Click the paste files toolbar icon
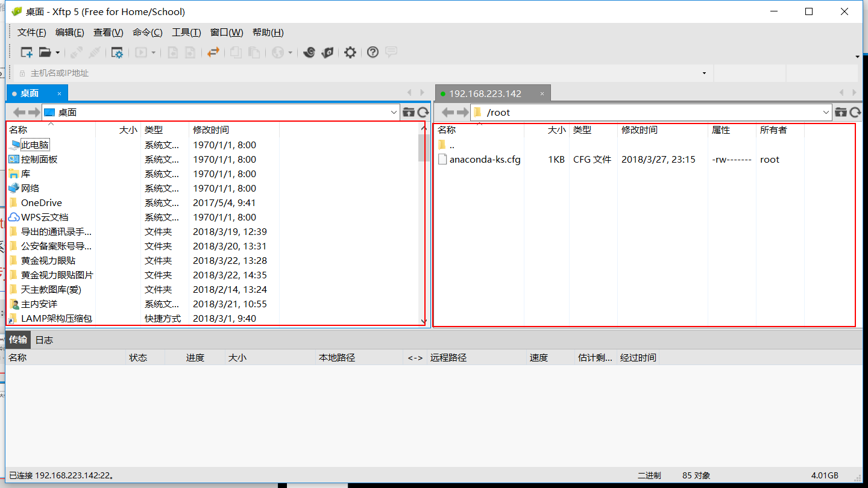 (x=254, y=52)
